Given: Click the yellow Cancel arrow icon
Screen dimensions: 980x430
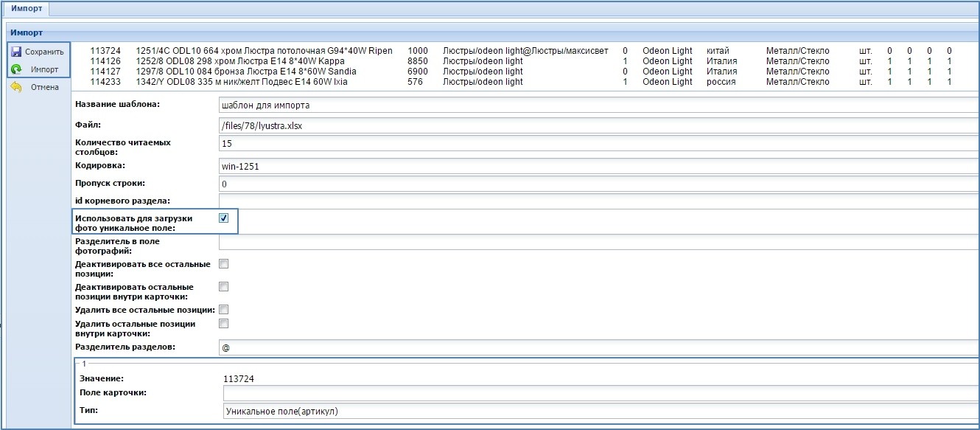Looking at the screenshot, I should pyautogui.click(x=16, y=87).
